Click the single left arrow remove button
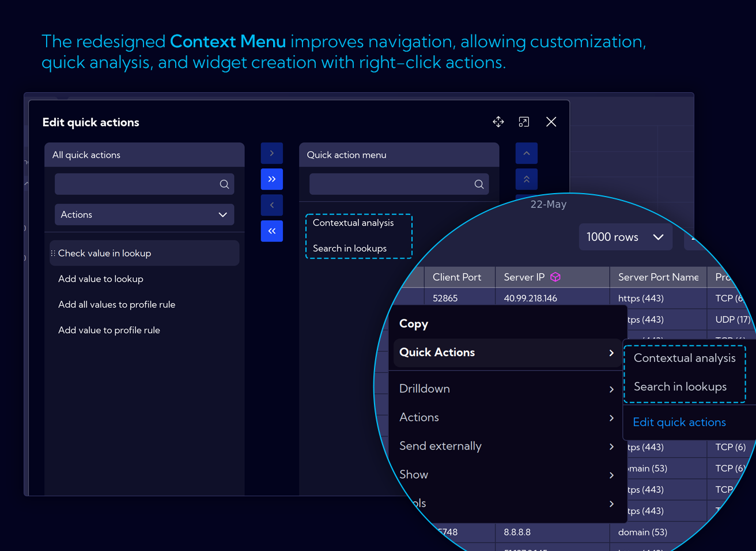The width and height of the screenshot is (756, 551). (272, 205)
